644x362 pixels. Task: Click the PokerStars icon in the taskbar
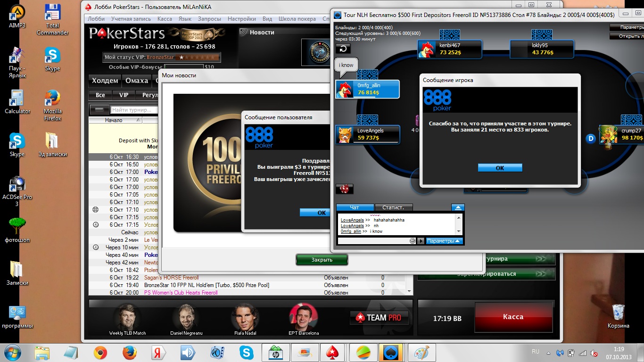[332, 353]
